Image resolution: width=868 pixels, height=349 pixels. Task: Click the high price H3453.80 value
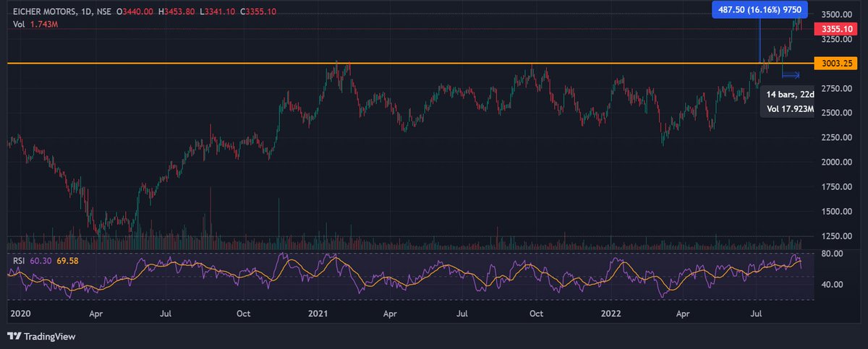click(176, 12)
